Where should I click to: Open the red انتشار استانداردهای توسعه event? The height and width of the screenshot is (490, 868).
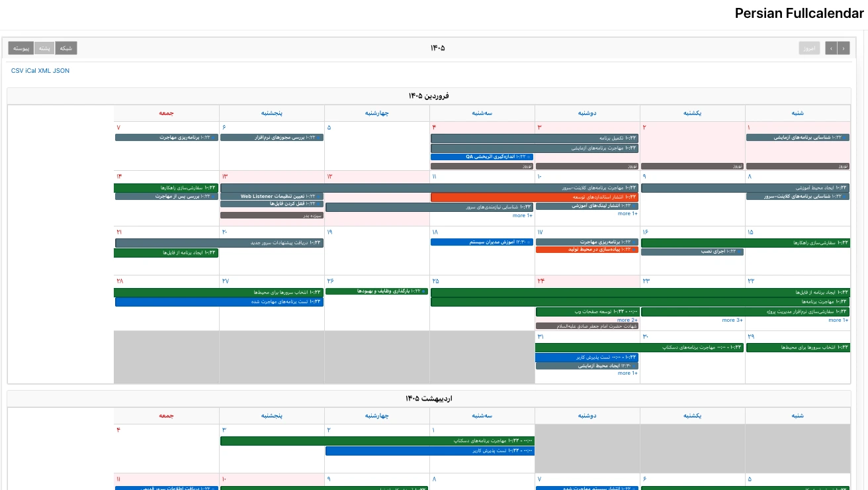[535, 197]
